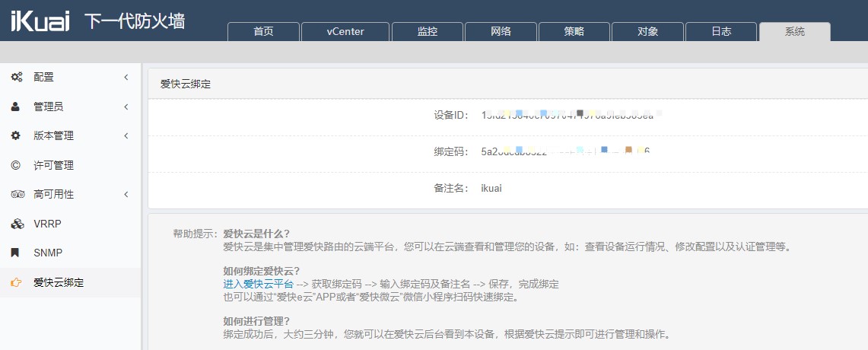Select 爱快云绑定 in the sidebar
The image size is (868, 350).
[x=70, y=282]
